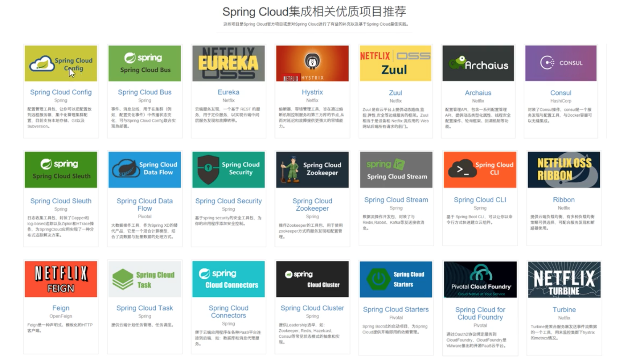The image size is (619, 364).
Task: Click the Spring Cloud Data Flow title
Action: (145, 205)
